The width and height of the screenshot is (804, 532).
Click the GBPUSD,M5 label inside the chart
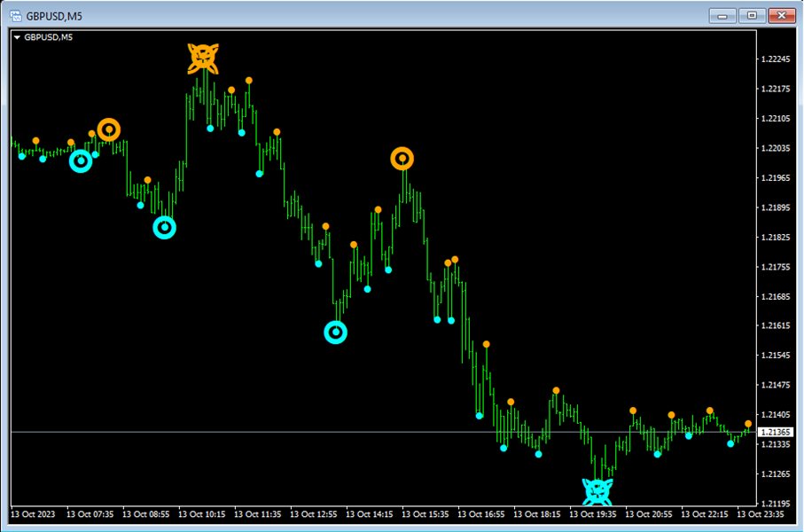[49, 37]
